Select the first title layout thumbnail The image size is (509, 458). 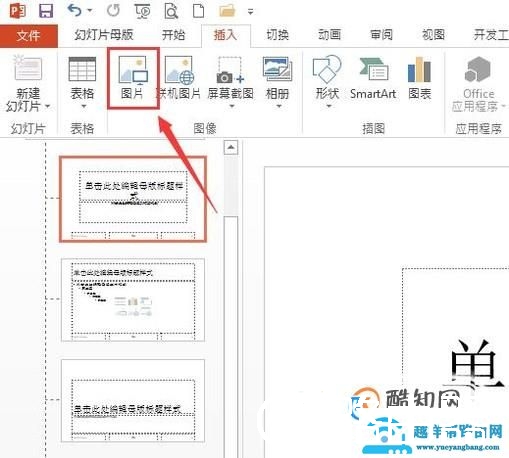point(133,199)
